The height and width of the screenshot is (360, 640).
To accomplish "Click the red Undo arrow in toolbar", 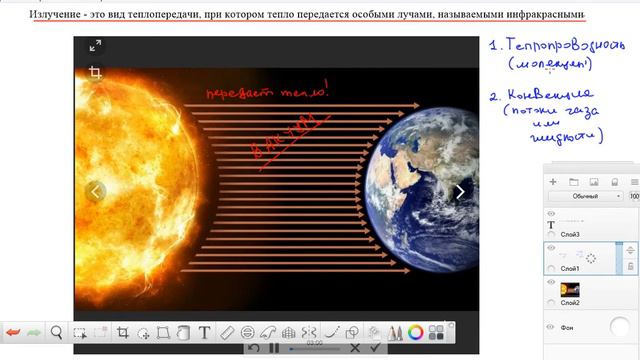I will [x=13, y=333].
